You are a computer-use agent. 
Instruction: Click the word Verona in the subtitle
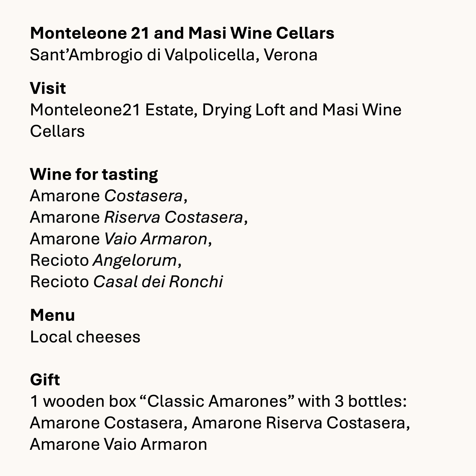[x=291, y=55]
